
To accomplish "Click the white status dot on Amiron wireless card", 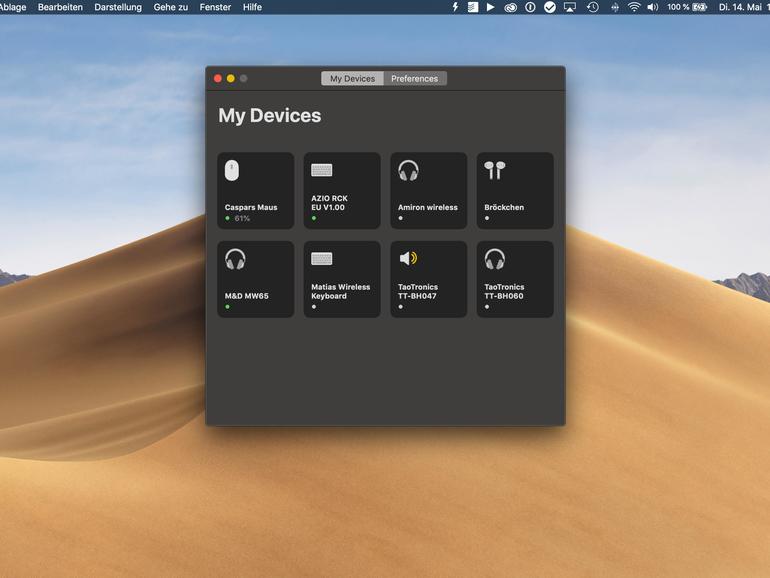I will pyautogui.click(x=400, y=218).
